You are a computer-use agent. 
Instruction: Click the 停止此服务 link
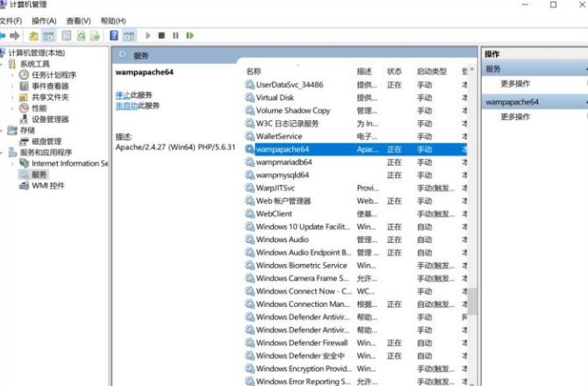point(123,94)
